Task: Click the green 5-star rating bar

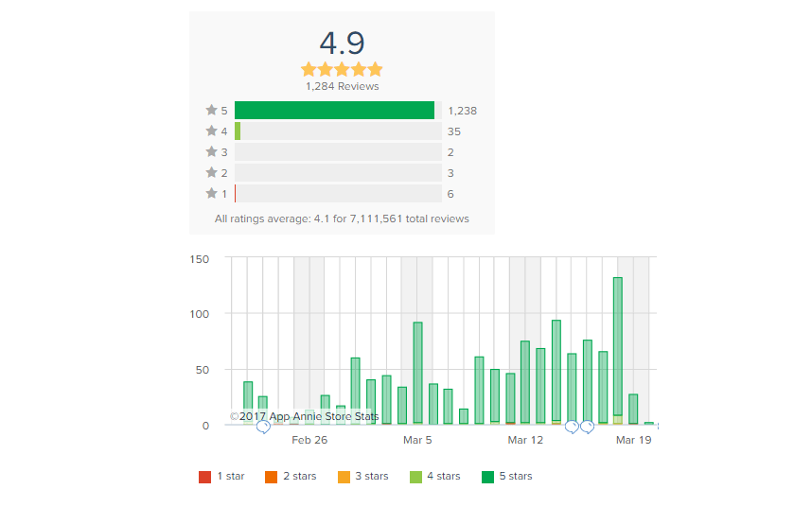Action: [x=334, y=110]
